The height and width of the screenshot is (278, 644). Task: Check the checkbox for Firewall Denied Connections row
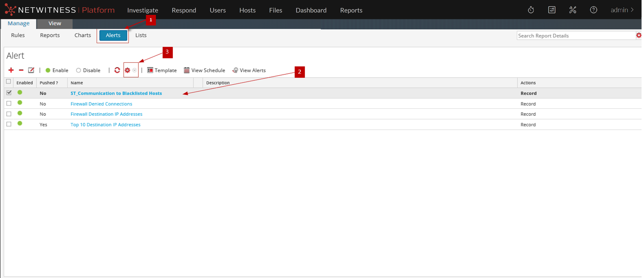click(9, 103)
